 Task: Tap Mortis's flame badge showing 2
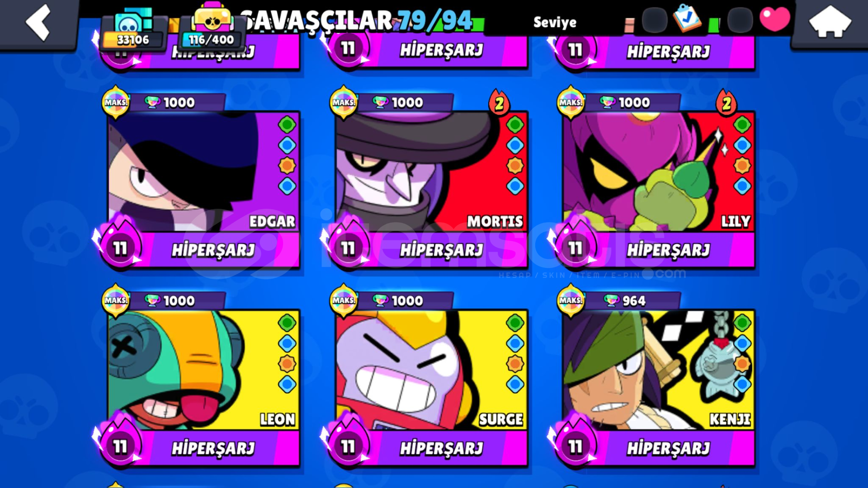[499, 103]
